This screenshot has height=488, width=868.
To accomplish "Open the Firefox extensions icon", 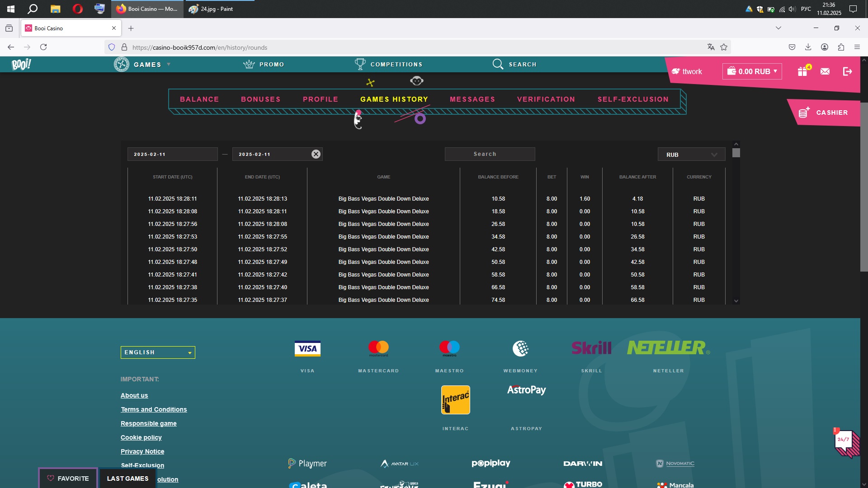I will pos(841,47).
